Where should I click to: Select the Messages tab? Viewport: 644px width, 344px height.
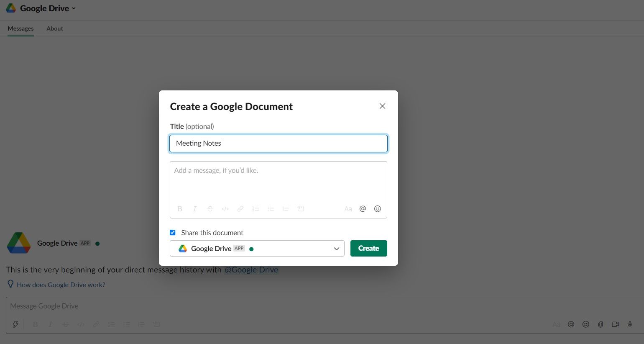[20, 28]
